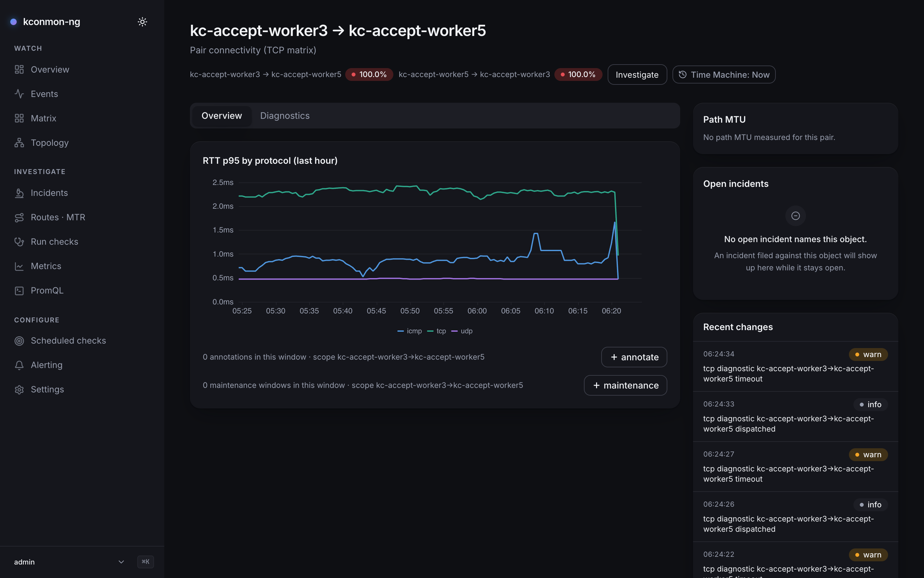This screenshot has height=578, width=924.
Task: Open the PromQL terminal icon
Action: click(x=19, y=291)
